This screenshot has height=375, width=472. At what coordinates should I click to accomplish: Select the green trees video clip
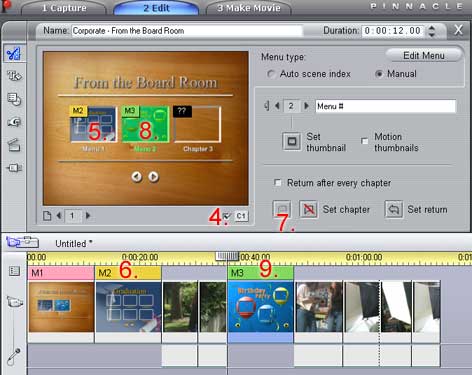click(x=180, y=307)
